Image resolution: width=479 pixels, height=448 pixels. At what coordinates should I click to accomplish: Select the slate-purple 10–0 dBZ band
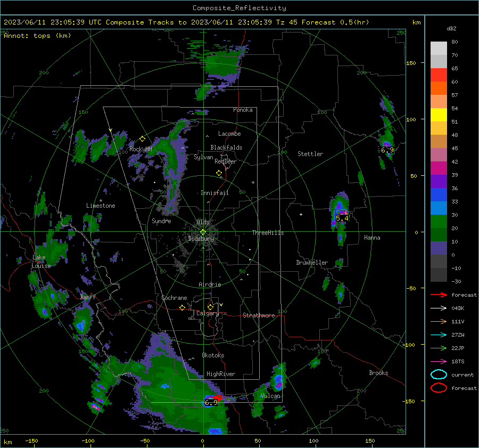coord(439,248)
